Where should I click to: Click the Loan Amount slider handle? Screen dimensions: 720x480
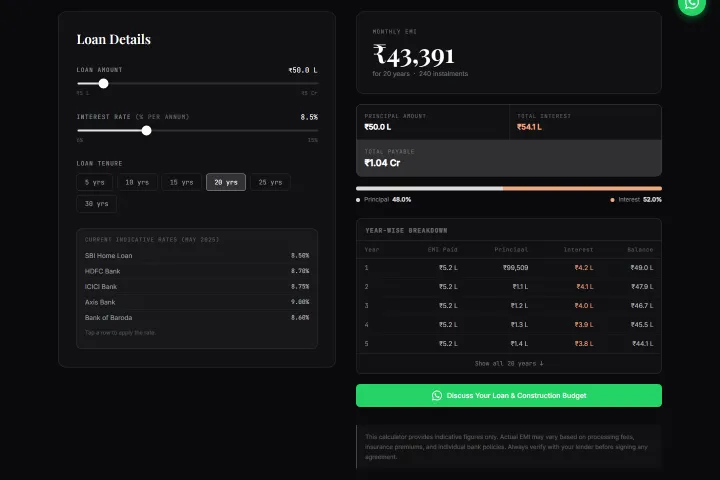click(104, 84)
